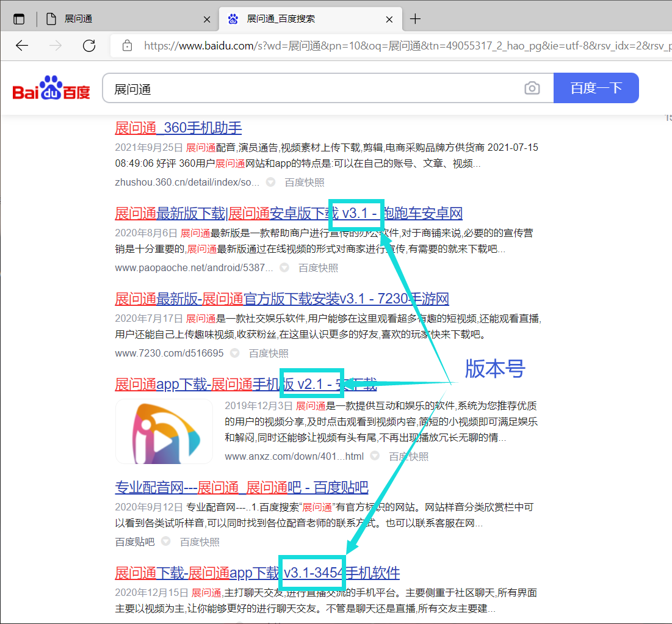Click 百度贴吧 source label
The height and width of the screenshot is (624, 672).
tap(134, 542)
